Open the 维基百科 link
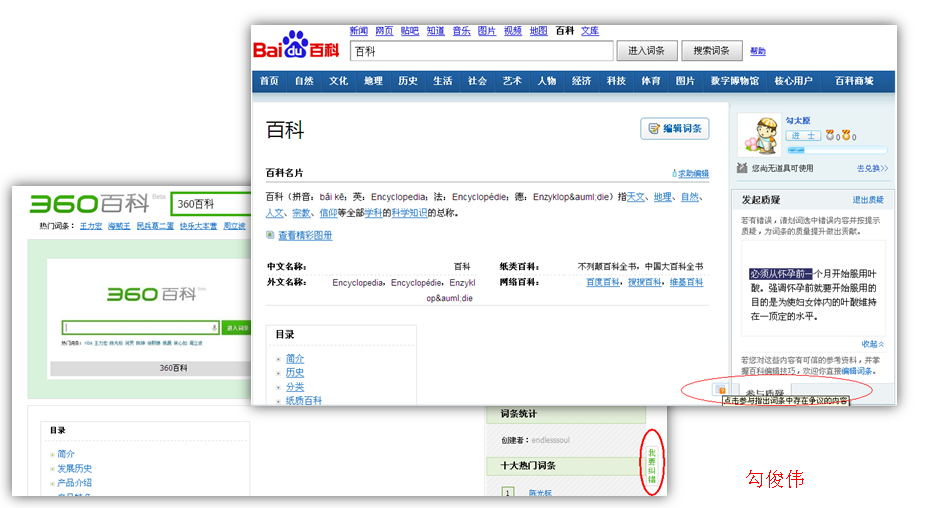Image resolution: width=929 pixels, height=508 pixels. click(686, 282)
